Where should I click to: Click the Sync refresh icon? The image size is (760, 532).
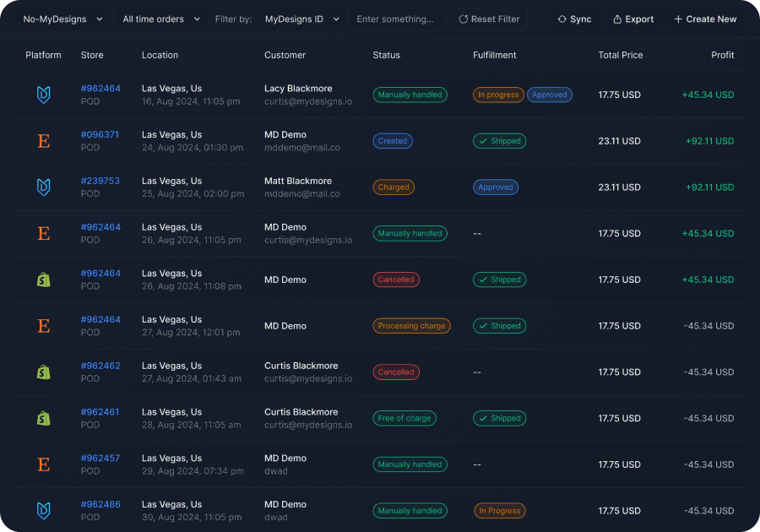pos(562,19)
